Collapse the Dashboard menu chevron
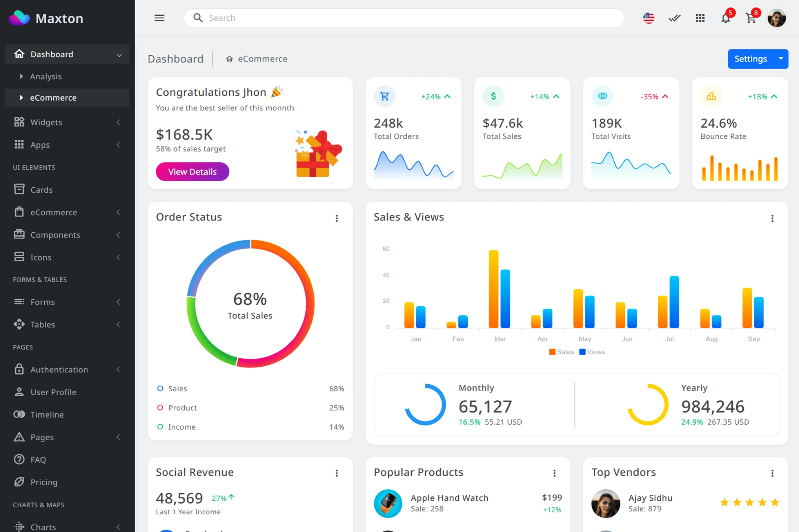 (x=119, y=54)
